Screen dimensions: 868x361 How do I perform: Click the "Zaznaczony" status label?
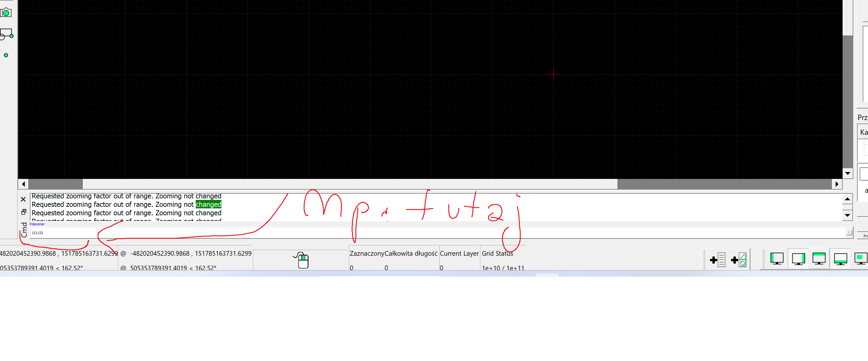point(367,253)
